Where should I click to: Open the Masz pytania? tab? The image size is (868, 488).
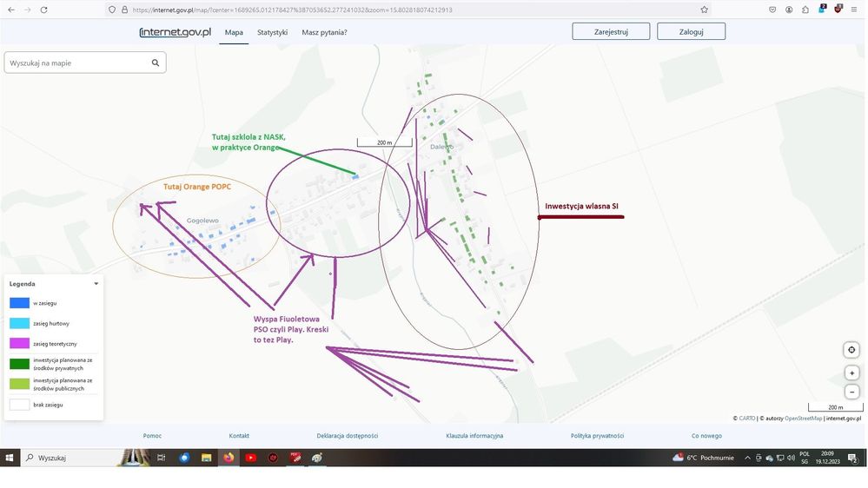324,32
